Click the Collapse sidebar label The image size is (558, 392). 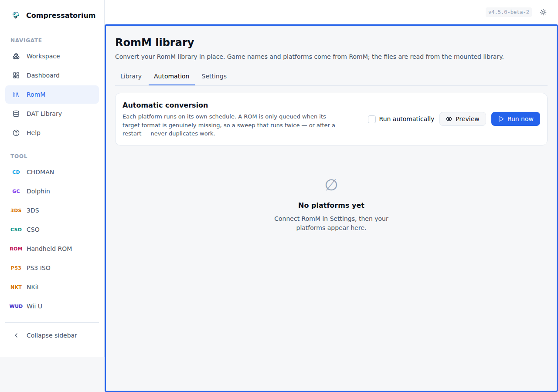pos(52,335)
